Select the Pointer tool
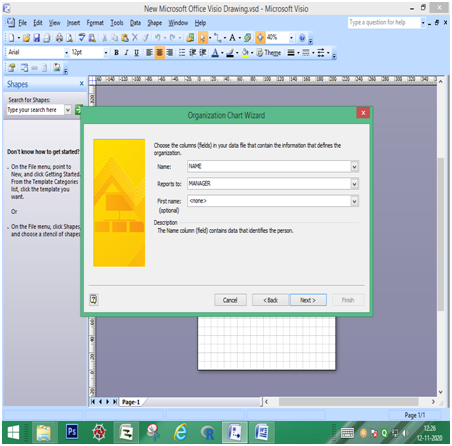This screenshot has width=452, height=446. coord(202,38)
